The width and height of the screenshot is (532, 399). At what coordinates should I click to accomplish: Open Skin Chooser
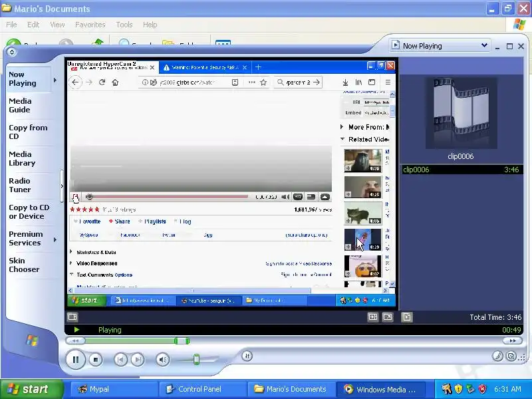click(x=24, y=265)
